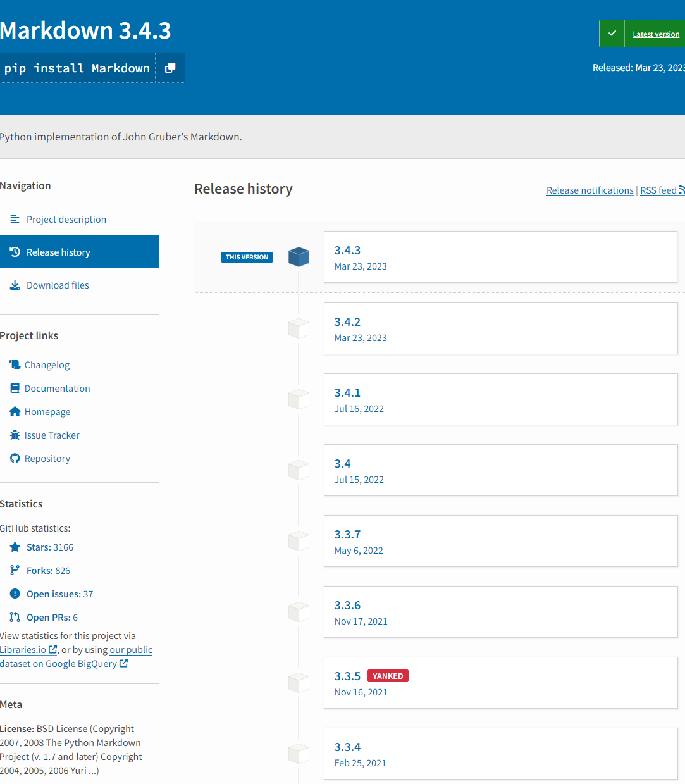Open release 3.4.1 card

(500, 399)
